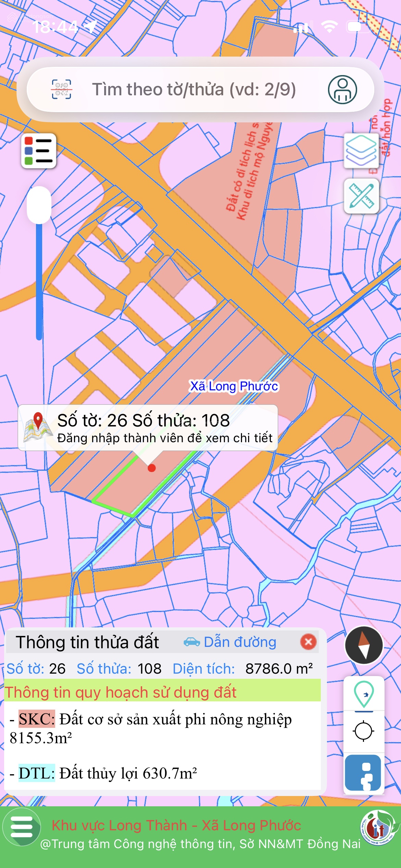
Task: Tap the QR code scanner icon
Action: [61, 89]
